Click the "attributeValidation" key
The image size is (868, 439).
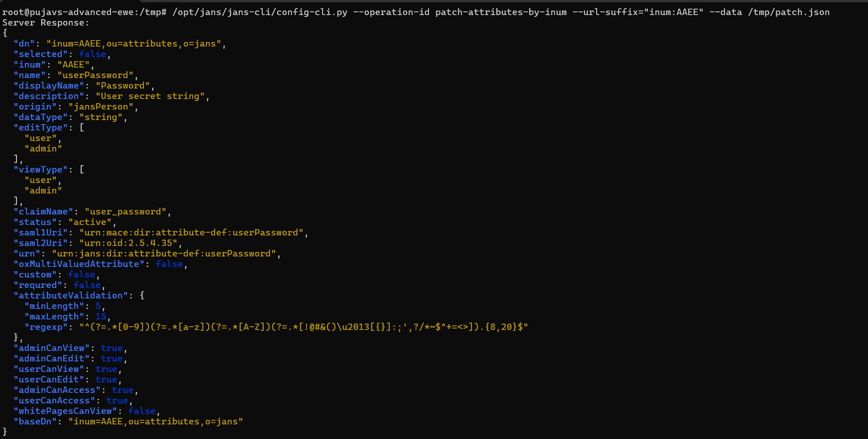coord(70,296)
